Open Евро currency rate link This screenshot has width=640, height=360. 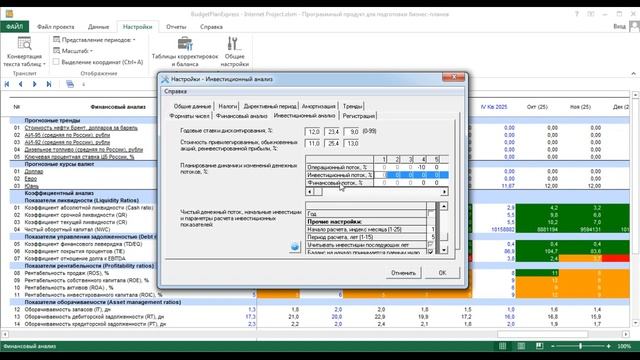[x=31, y=179]
